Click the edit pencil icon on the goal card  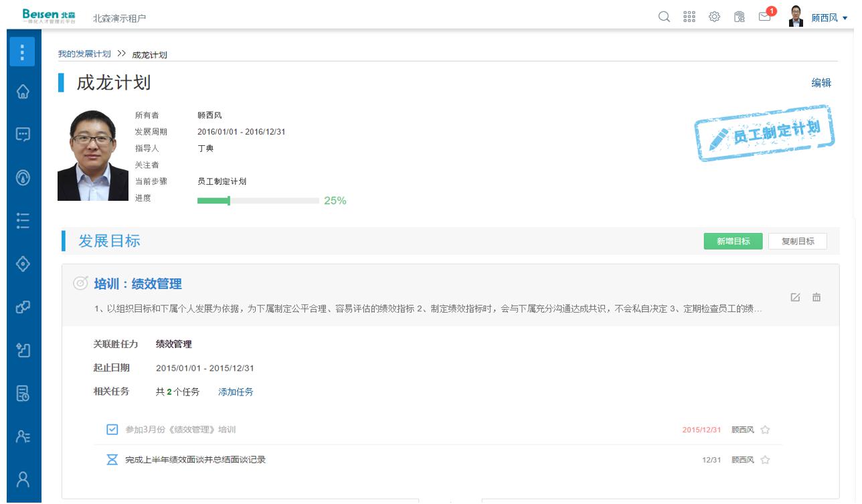click(796, 297)
